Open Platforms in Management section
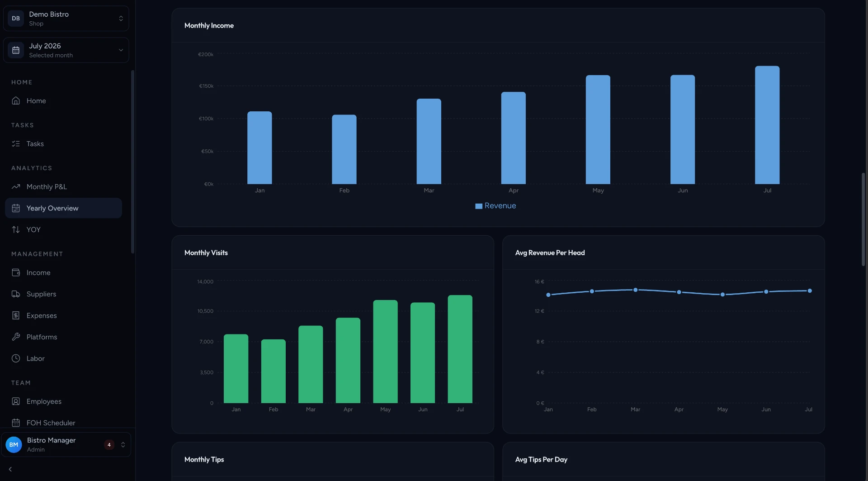This screenshot has width=868, height=481. click(63, 337)
